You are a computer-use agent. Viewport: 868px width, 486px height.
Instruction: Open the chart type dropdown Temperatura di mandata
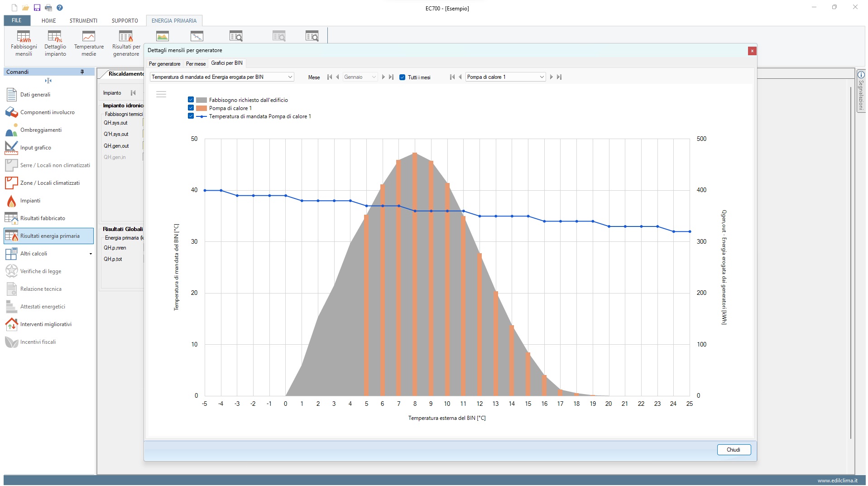222,77
